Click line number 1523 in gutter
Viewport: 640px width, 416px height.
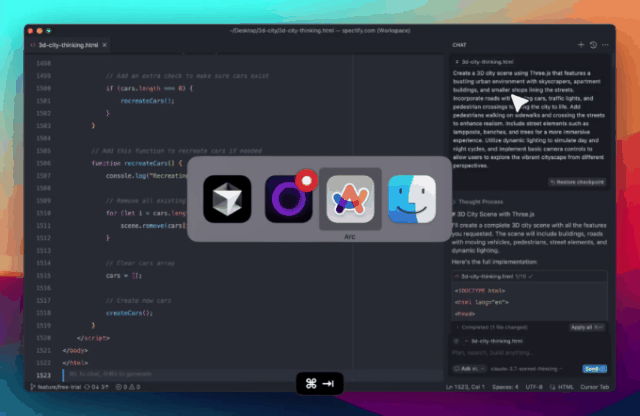[43, 376]
